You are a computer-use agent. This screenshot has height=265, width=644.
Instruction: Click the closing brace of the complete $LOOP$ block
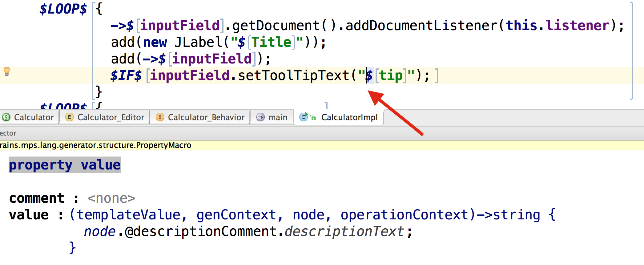click(x=99, y=92)
